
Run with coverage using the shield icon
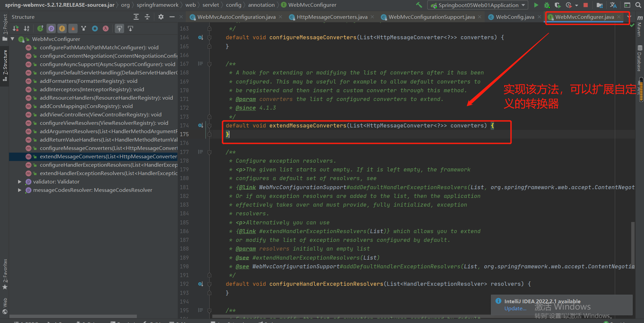click(557, 5)
